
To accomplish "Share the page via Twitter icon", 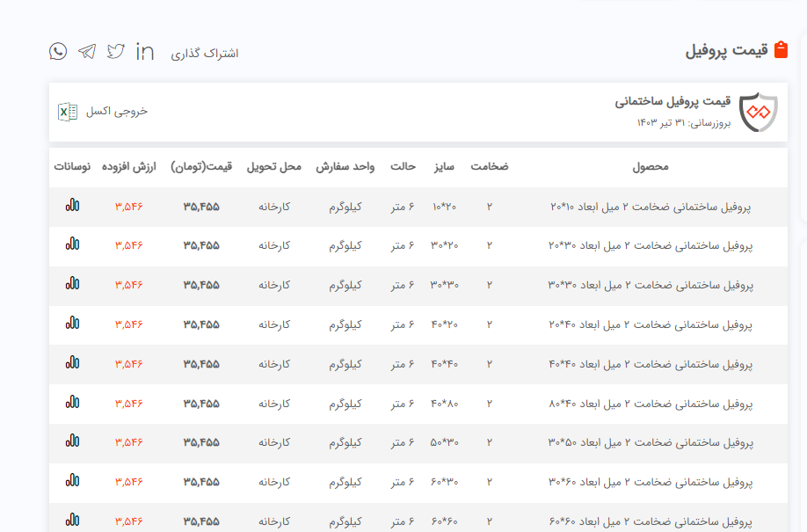I will pos(116,51).
